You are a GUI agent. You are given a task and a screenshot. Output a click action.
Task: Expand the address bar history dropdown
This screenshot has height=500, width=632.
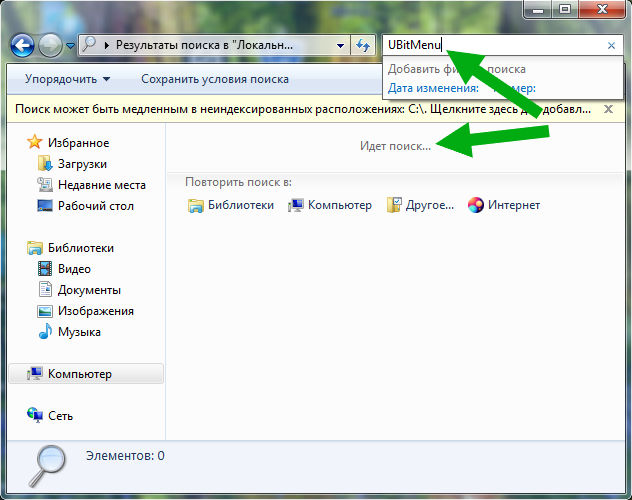pos(340,46)
